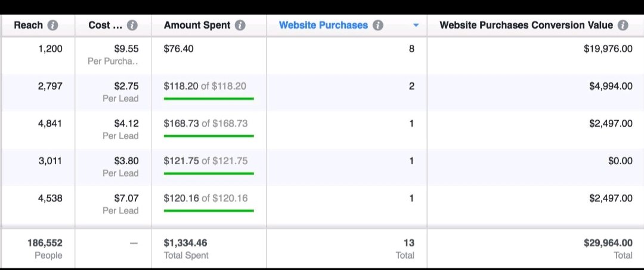Click the People label under total reach

tap(48, 255)
